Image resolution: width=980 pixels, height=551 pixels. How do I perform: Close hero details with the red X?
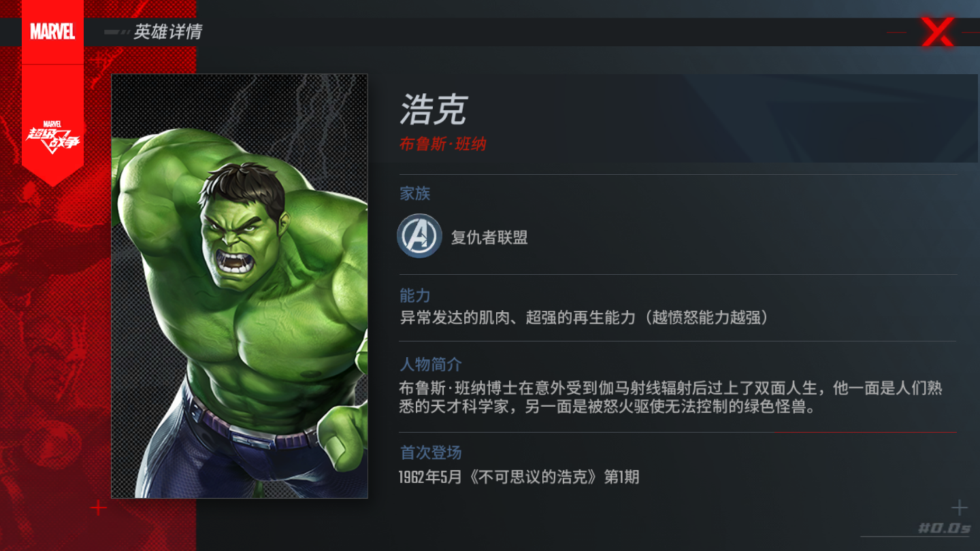point(937,32)
